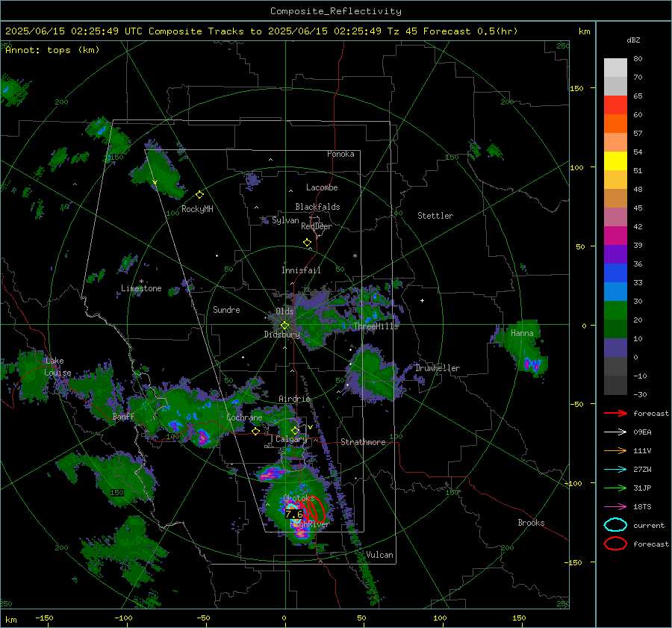Click the yellow diamond marker above Calgary
Viewport: 672px width, 628px height.
[x=295, y=430]
